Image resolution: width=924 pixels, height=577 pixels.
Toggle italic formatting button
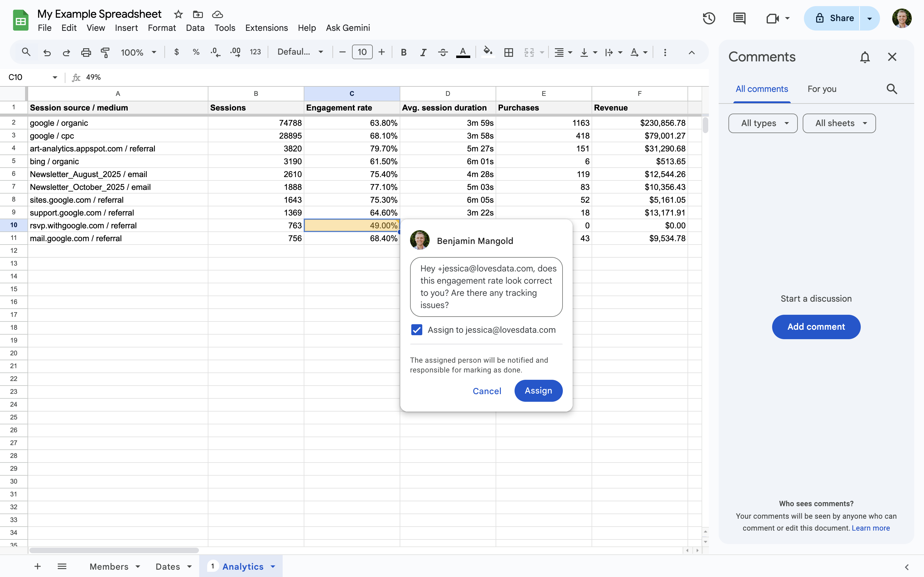coord(423,52)
